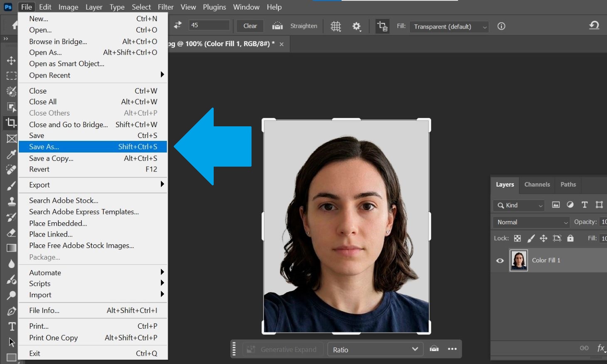Open the Window menu

tap(246, 7)
